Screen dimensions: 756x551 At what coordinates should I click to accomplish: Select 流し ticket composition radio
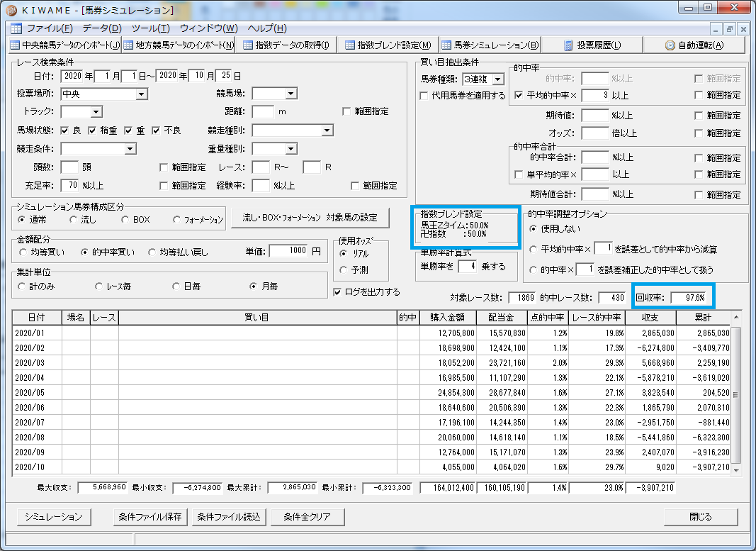73,220
